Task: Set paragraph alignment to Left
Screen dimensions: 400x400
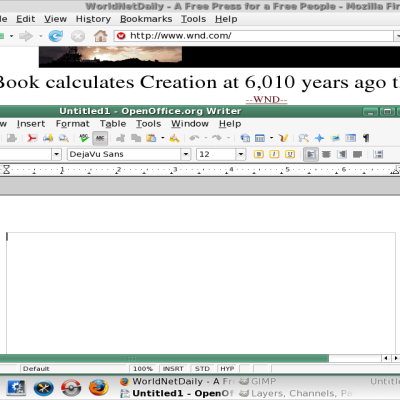Action: pos(311,154)
